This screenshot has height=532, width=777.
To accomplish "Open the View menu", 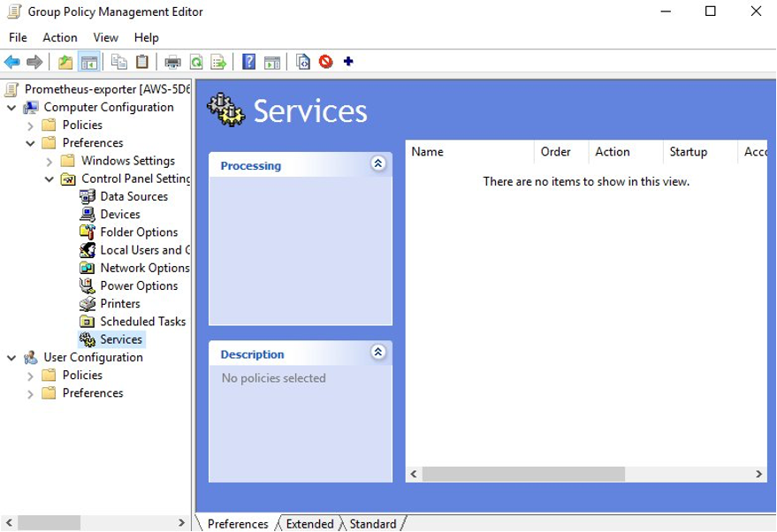I will (x=104, y=37).
